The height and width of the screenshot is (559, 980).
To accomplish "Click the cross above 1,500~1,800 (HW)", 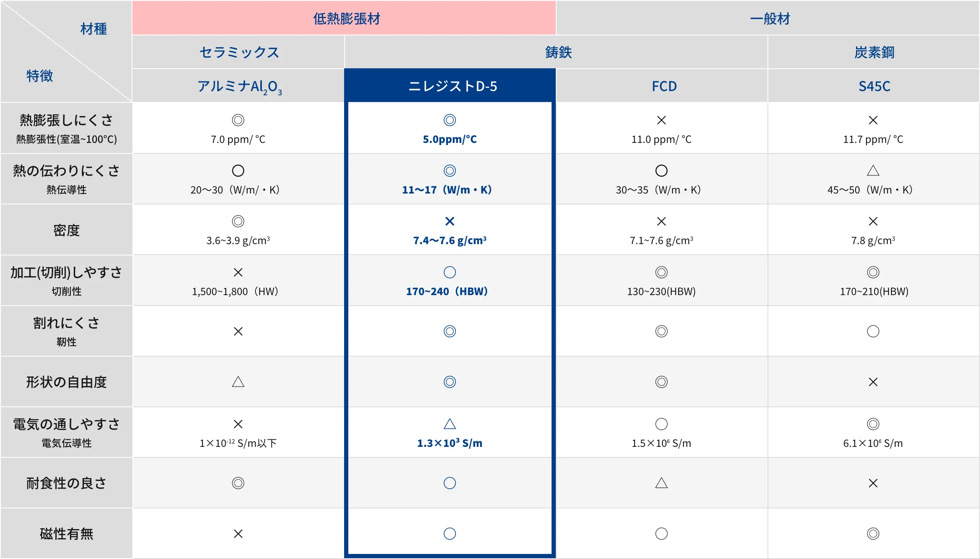I will click(x=238, y=272).
